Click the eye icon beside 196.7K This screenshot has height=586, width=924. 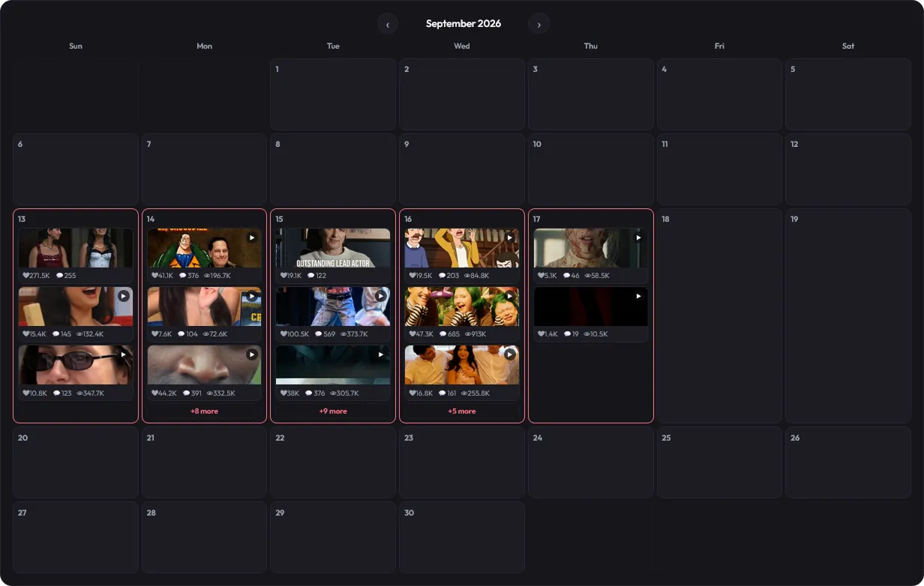click(207, 276)
